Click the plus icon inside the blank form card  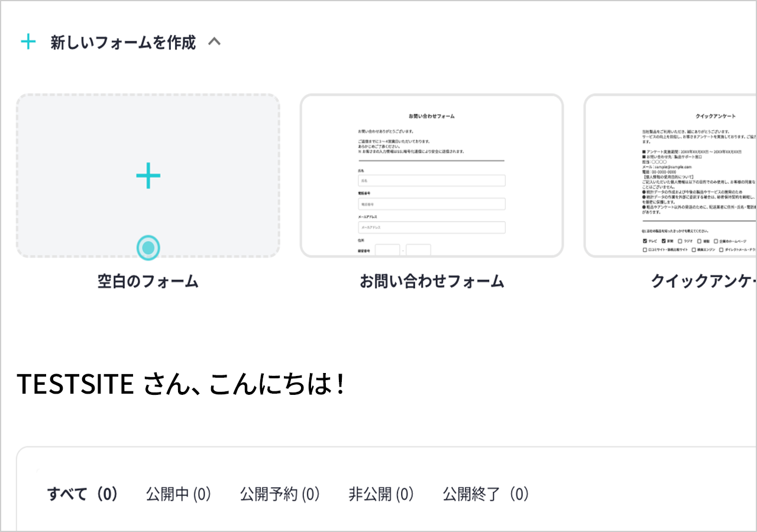click(147, 175)
